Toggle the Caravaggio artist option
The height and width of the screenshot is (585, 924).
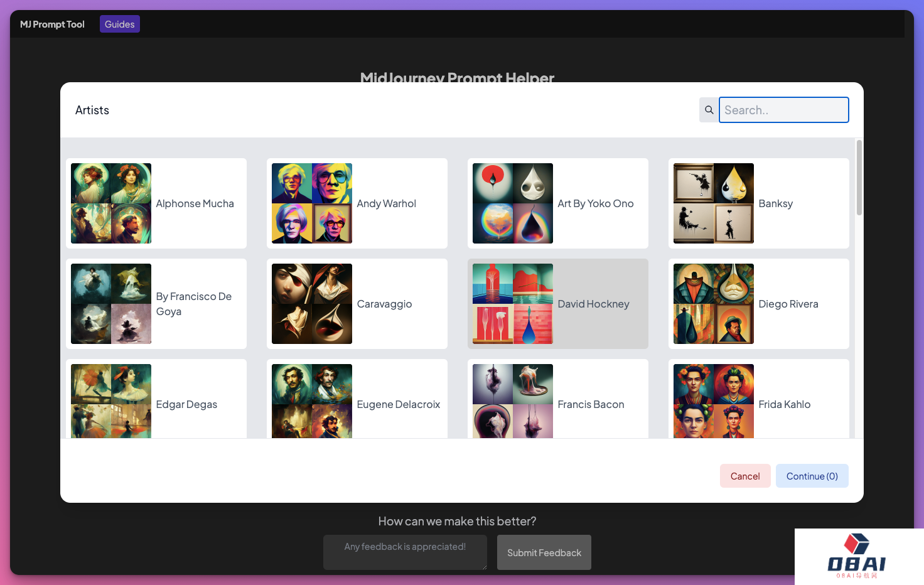pyautogui.click(x=357, y=304)
